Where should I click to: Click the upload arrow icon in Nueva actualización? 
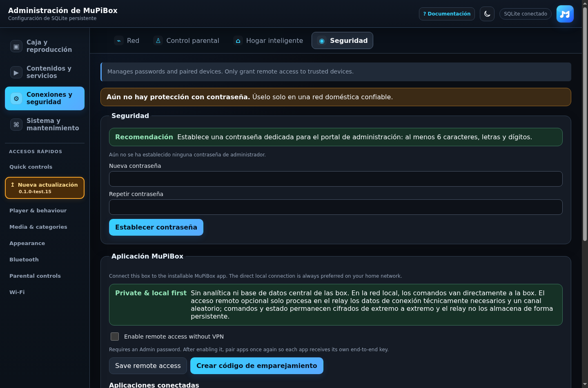[13, 185]
